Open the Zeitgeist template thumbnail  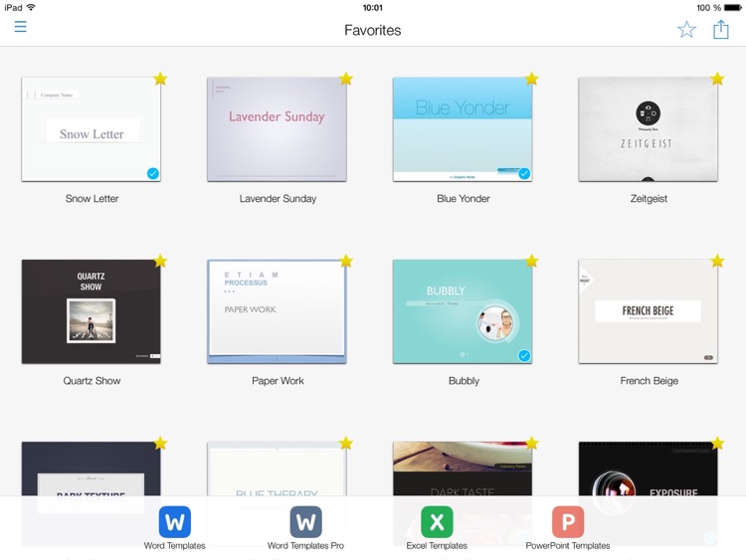648,129
